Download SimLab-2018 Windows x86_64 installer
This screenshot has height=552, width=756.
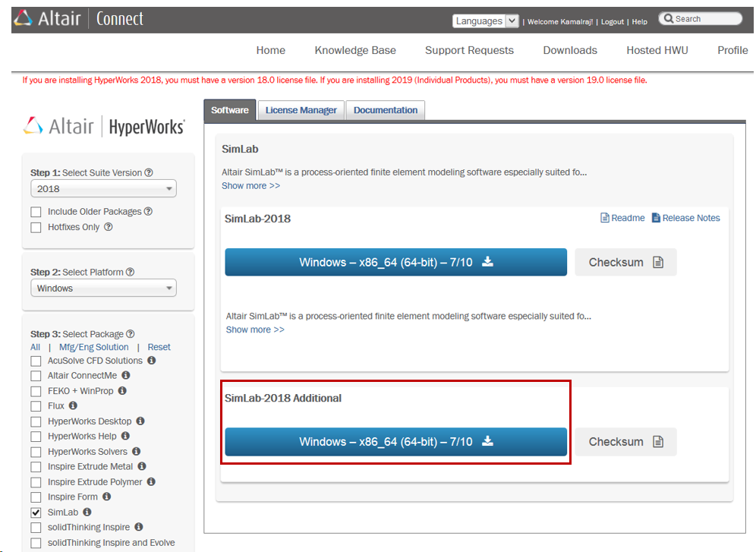point(396,262)
